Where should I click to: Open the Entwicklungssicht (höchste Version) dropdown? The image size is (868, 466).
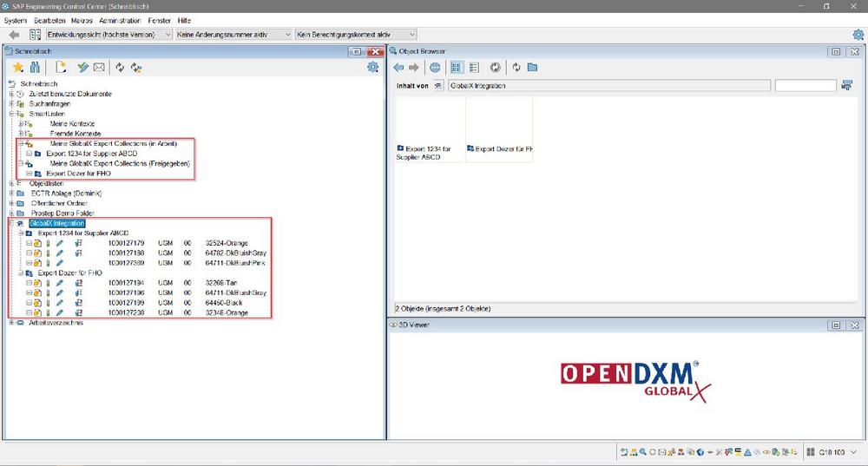pyautogui.click(x=109, y=35)
